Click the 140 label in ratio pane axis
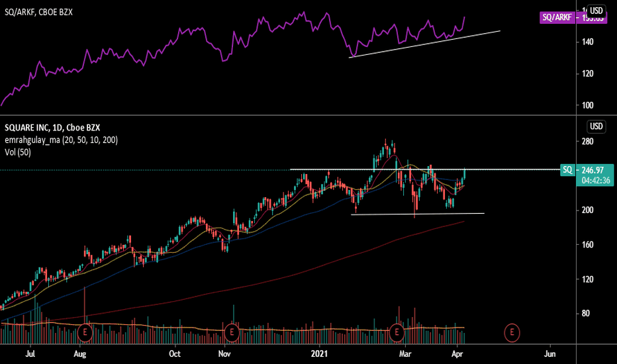617x364 pixels. (587, 42)
